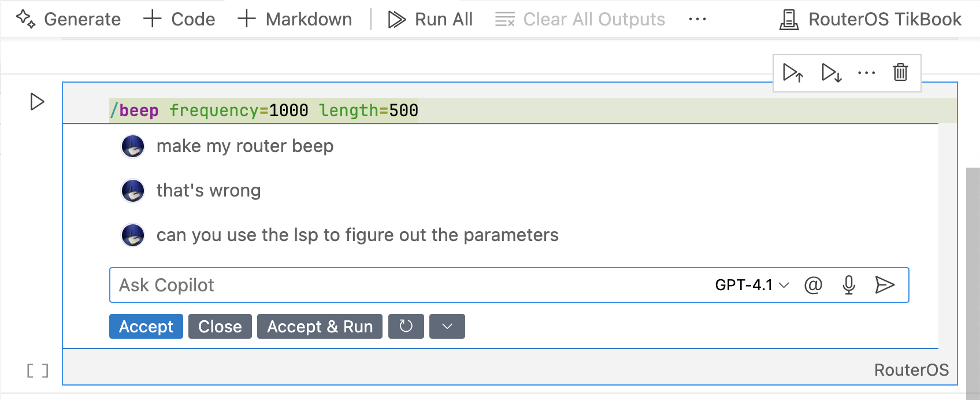
Task: Add a new Markdown cell
Action: pyautogui.click(x=295, y=19)
